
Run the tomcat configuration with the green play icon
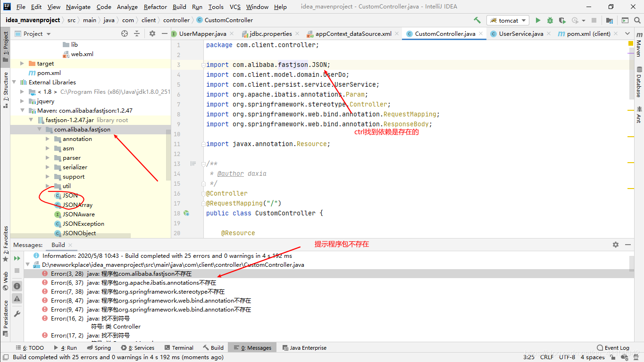pos(538,20)
